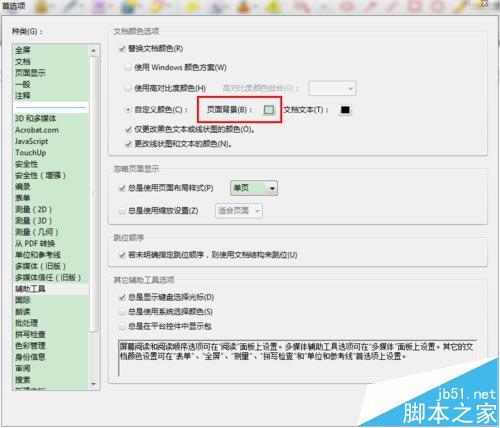Click category list scroll up arrow
500x428 pixels.
93,51
